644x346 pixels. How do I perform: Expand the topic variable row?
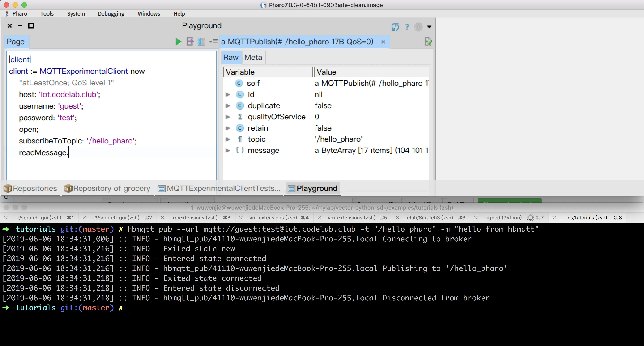coord(228,139)
